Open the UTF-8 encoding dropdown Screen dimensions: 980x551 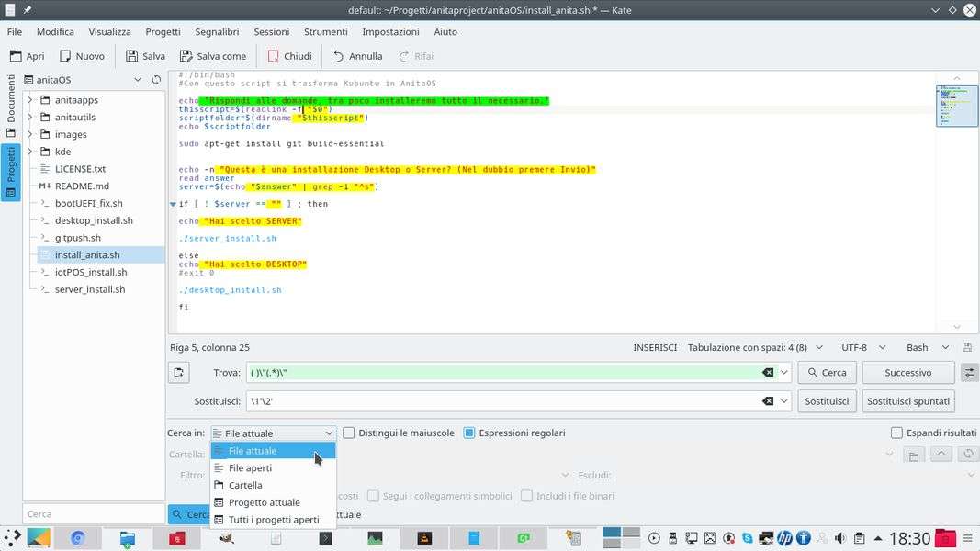[x=862, y=348]
